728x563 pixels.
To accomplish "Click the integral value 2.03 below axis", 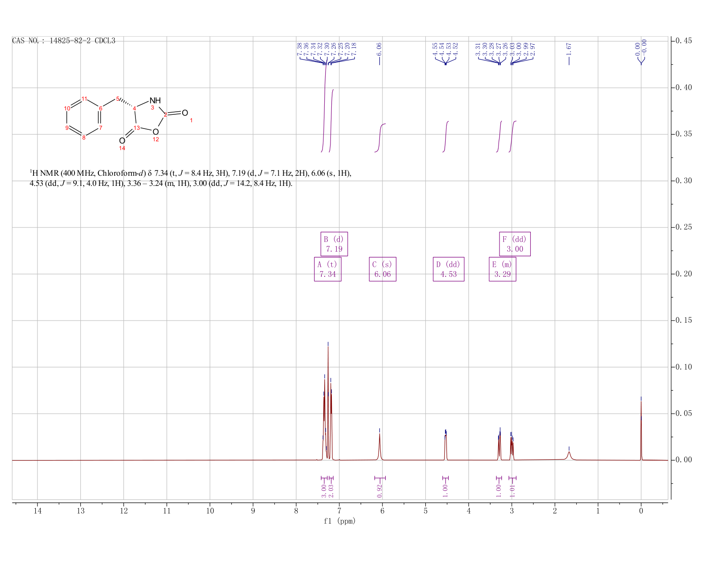I will tap(331, 490).
